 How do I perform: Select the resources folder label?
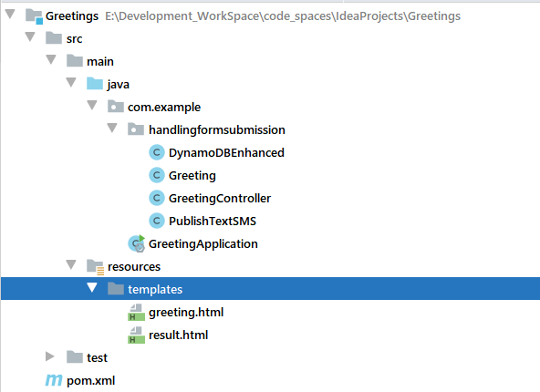click(x=134, y=267)
